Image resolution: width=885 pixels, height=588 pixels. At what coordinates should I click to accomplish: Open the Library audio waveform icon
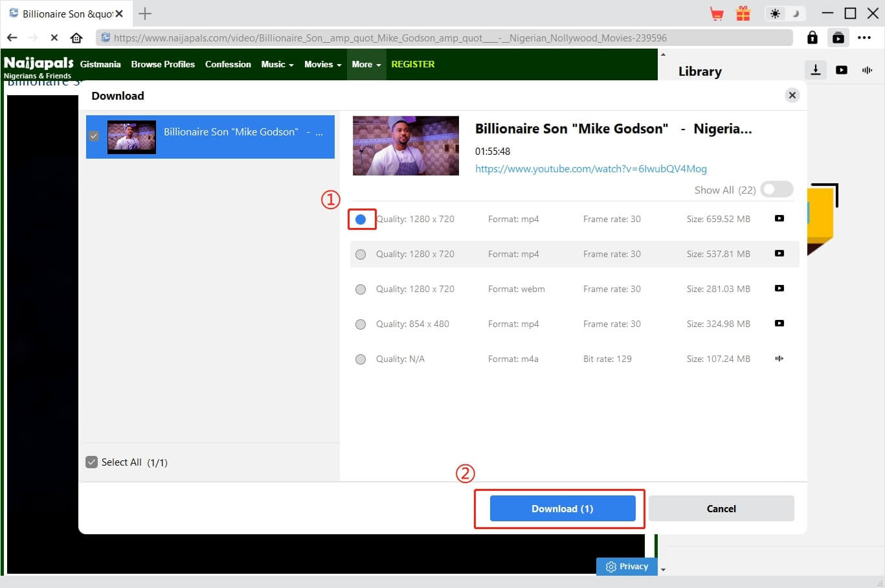[x=867, y=70]
